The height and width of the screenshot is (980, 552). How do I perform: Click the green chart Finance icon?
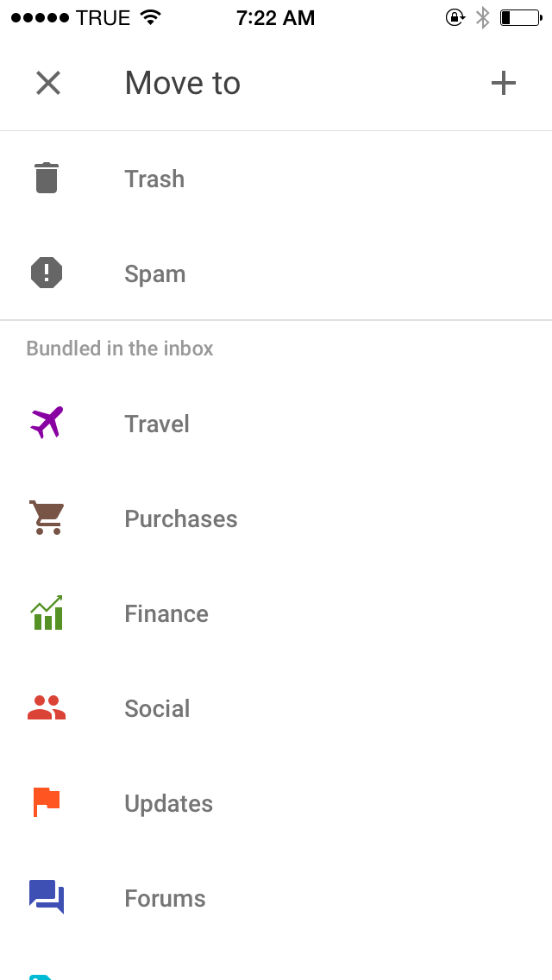(x=47, y=612)
